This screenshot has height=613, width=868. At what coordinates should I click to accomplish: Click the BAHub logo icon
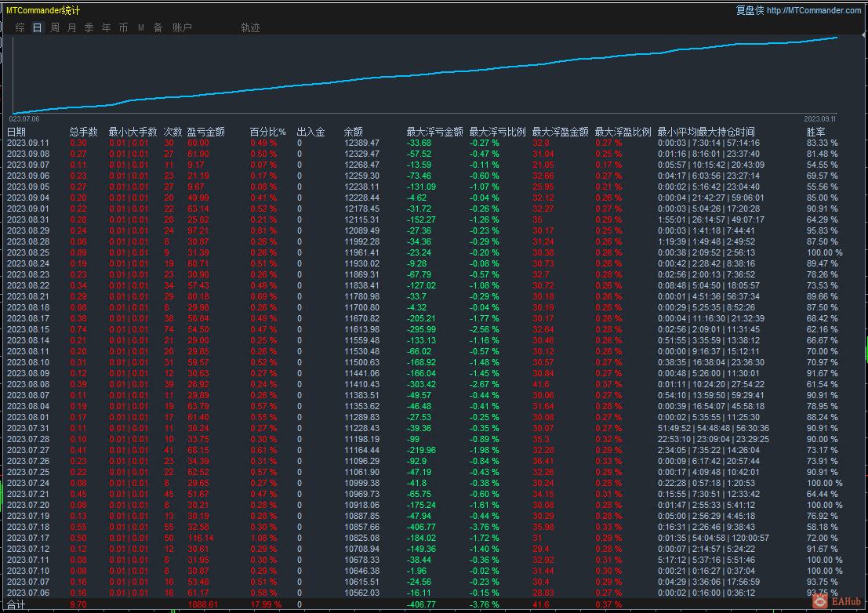click(820, 601)
